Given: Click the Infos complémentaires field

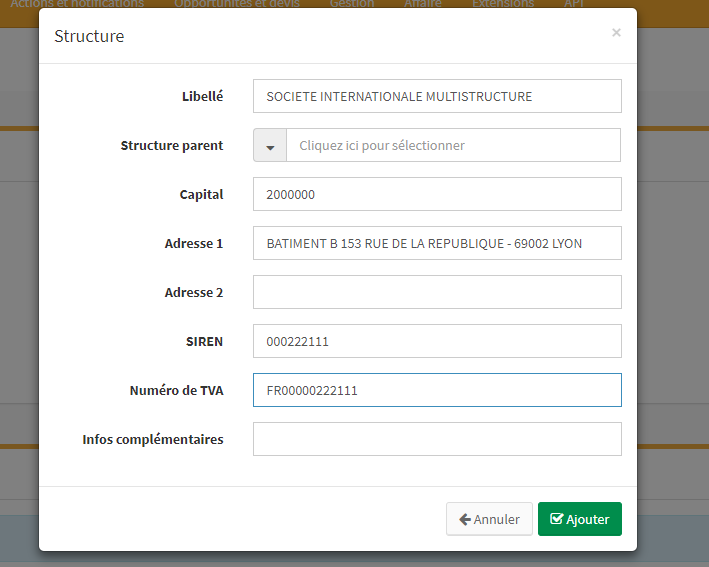Looking at the screenshot, I should [437, 439].
